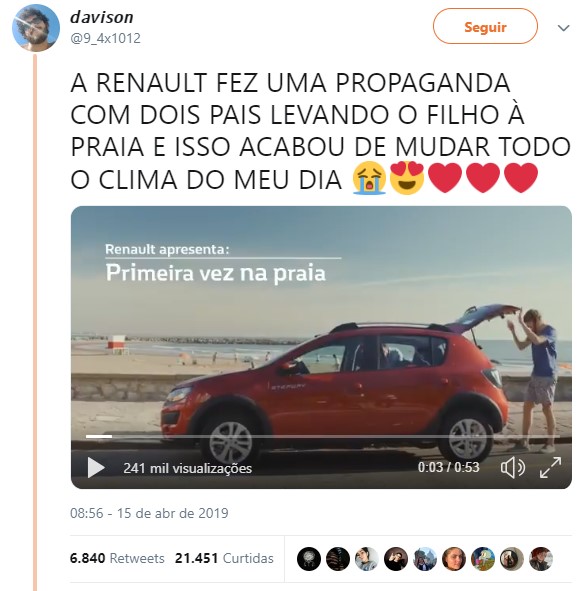This screenshot has width=579, height=591.
Task: Open davison's profile picture
Action: (36, 28)
